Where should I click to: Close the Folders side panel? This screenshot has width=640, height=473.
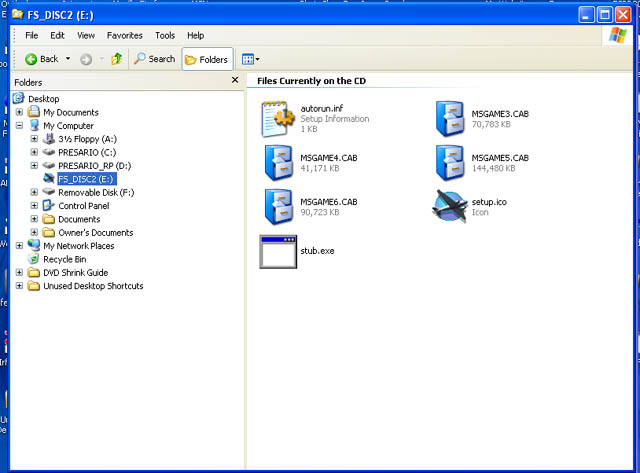(x=235, y=80)
